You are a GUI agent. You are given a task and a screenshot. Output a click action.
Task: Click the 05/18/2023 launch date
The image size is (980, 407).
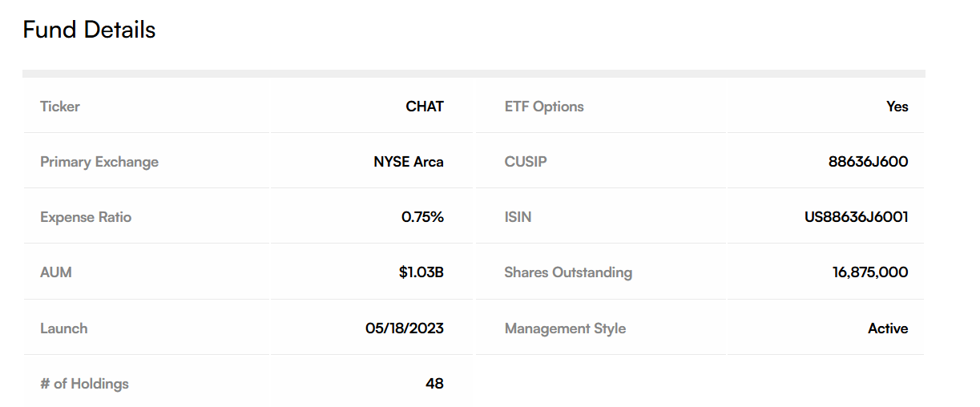[405, 328]
